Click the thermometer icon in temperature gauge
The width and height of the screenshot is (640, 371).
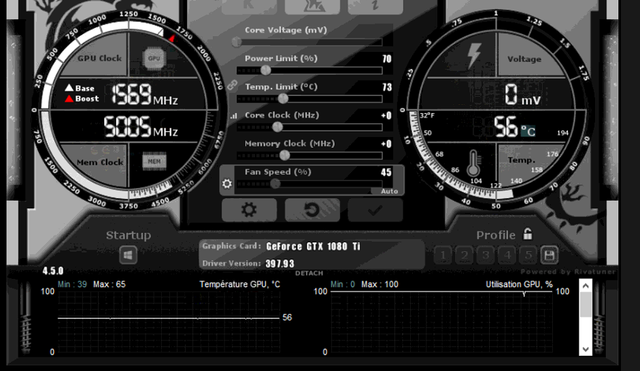(x=473, y=163)
